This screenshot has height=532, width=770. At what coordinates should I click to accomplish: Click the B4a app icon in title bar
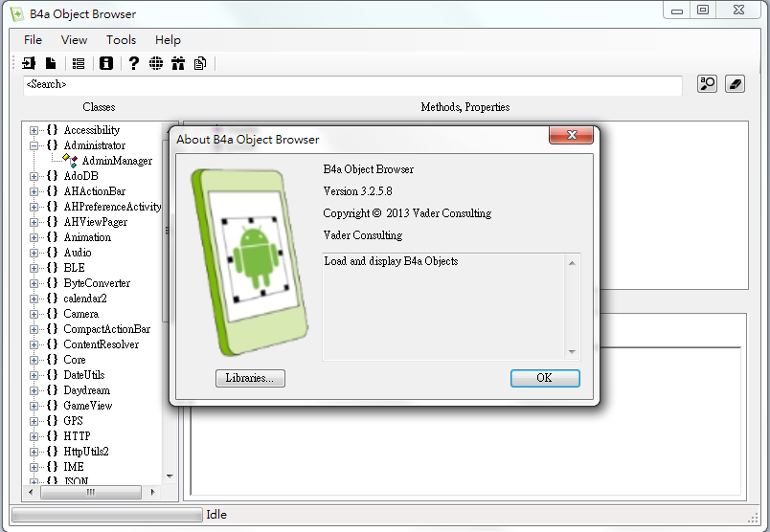(x=17, y=14)
